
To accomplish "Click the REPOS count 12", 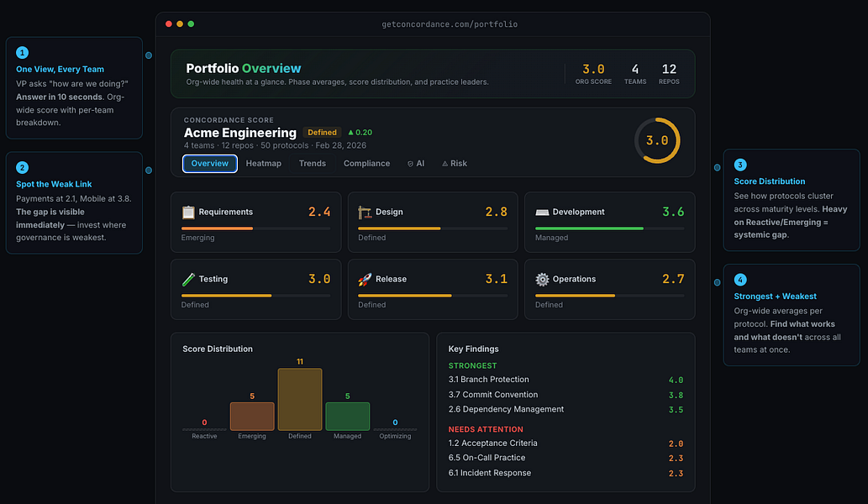I will point(669,74).
